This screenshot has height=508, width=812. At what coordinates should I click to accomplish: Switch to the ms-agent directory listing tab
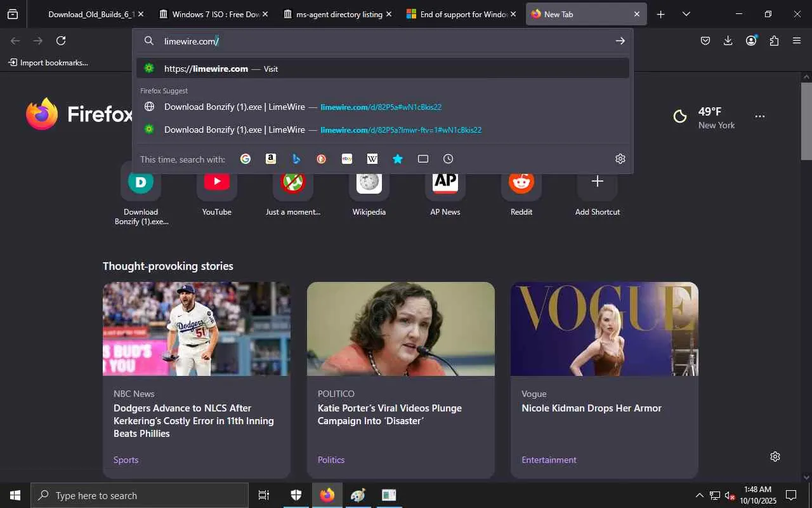coord(337,14)
